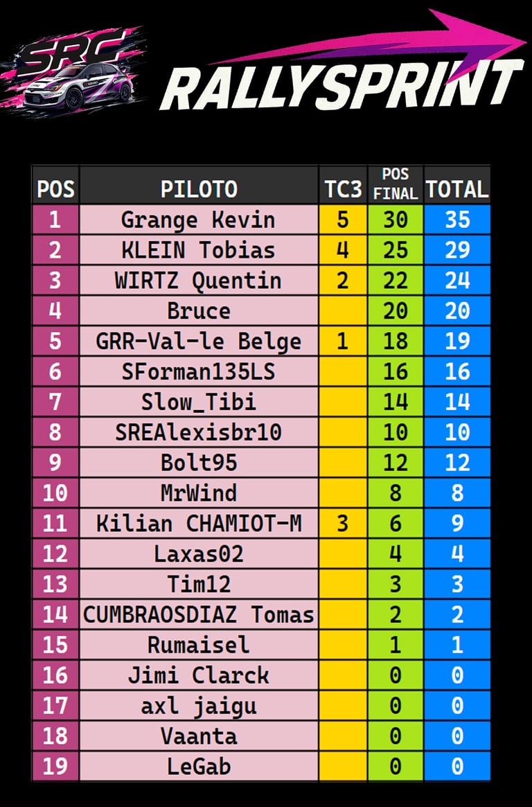Click Slow_Tibi's blue total cell
Viewport: 532px width, 807px height.
pos(456,402)
